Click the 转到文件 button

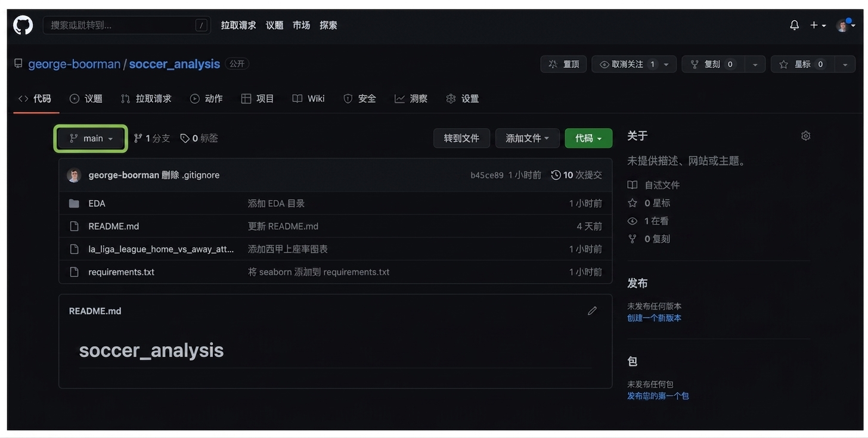pyautogui.click(x=461, y=138)
